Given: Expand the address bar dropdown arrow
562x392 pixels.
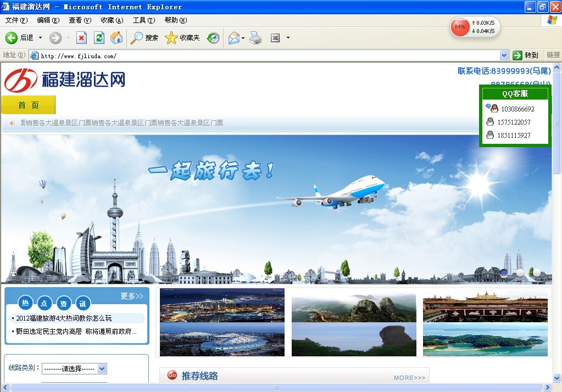Looking at the screenshot, I should coord(504,55).
